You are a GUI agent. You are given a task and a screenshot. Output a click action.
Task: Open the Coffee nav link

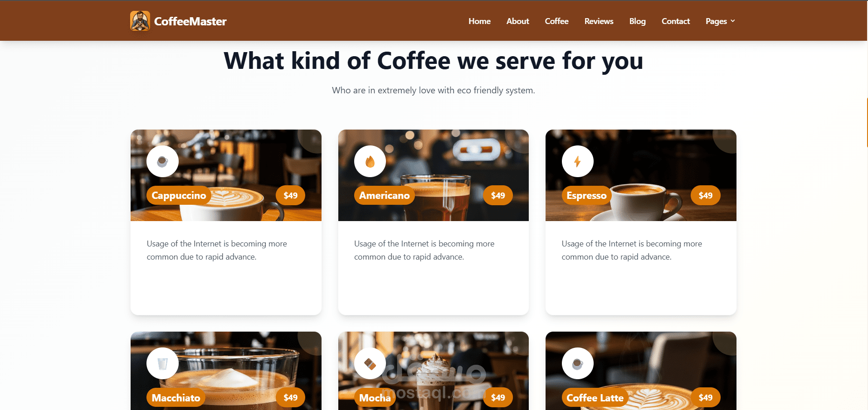pyautogui.click(x=556, y=21)
